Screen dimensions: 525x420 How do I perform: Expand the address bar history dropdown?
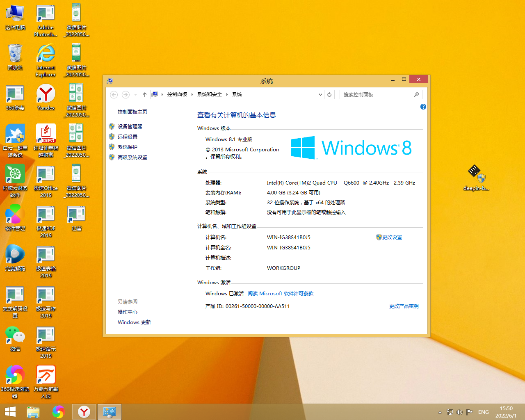(320, 95)
